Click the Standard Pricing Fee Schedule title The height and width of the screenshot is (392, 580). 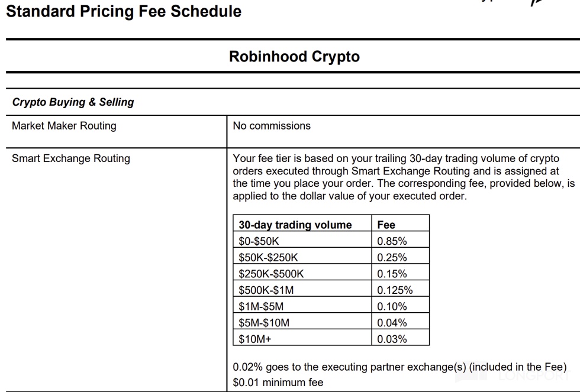(124, 11)
